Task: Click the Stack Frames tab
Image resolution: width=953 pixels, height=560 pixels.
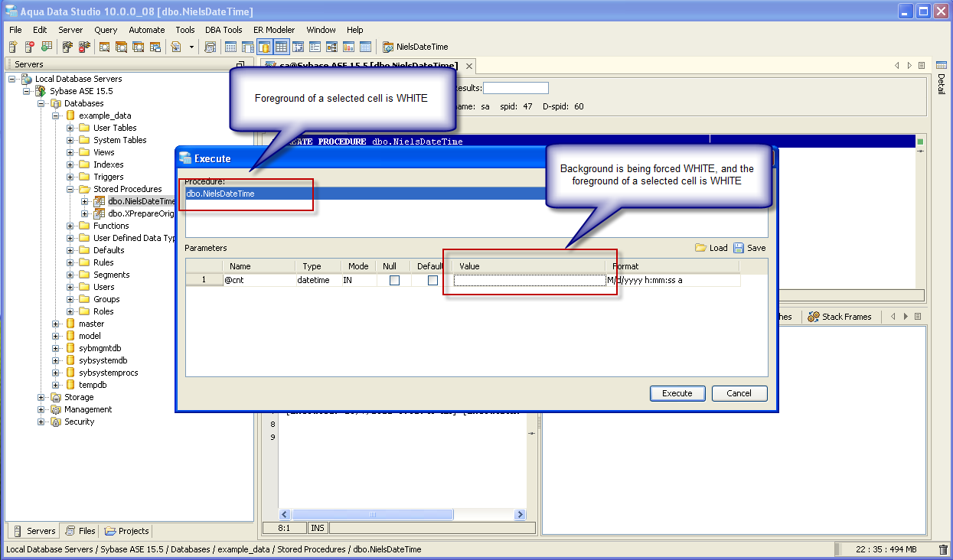Action: [840, 317]
